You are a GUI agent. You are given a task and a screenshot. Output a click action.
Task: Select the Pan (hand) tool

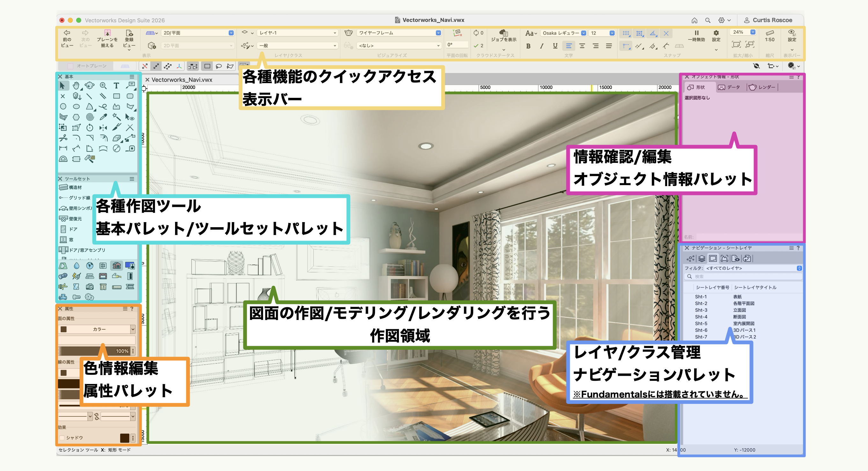[76, 85]
